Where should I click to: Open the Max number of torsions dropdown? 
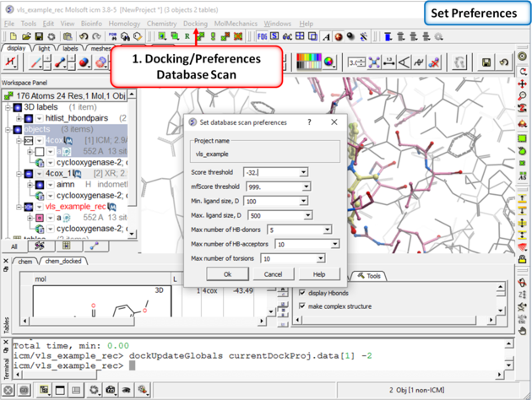(320, 258)
